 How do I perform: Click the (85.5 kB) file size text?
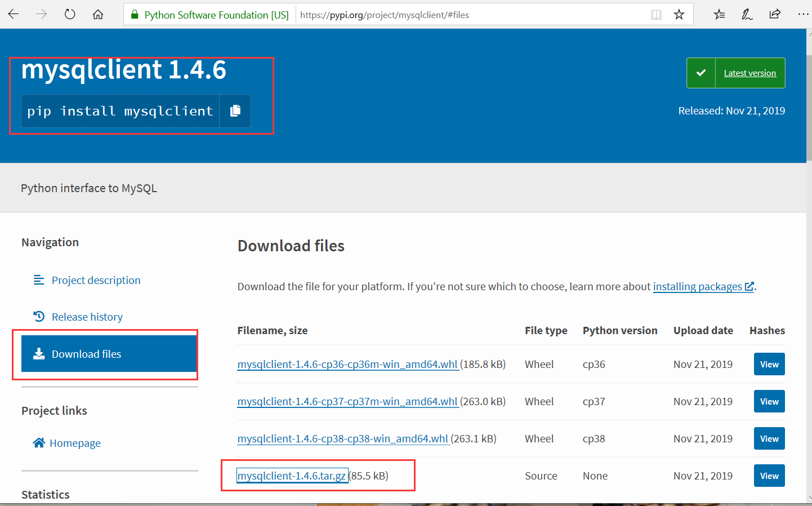click(x=369, y=476)
